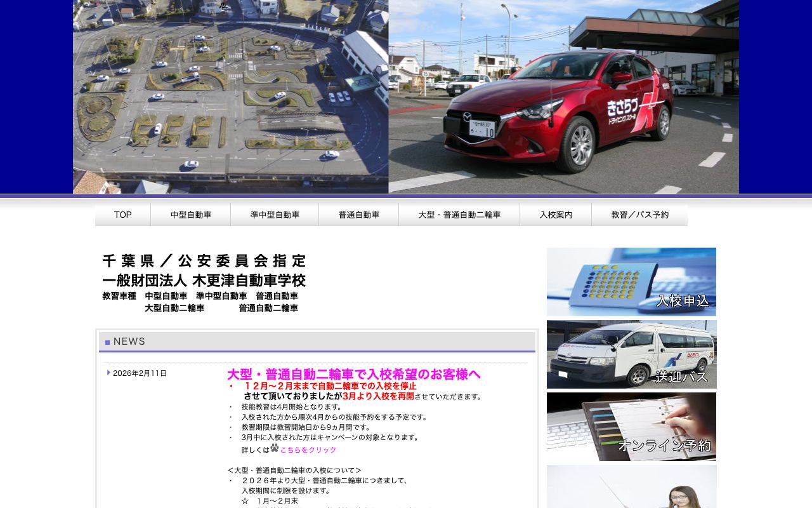
Task: Click the aerial driving course photo
Action: (230, 97)
